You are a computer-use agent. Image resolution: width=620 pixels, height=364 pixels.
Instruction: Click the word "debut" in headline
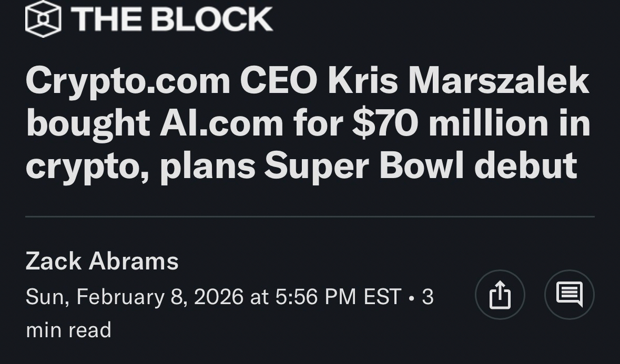point(525,165)
